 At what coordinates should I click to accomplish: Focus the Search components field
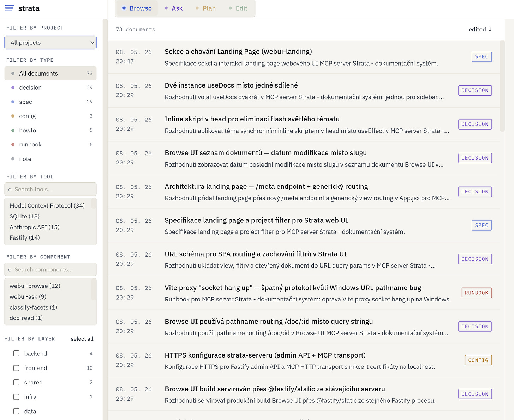(50, 269)
